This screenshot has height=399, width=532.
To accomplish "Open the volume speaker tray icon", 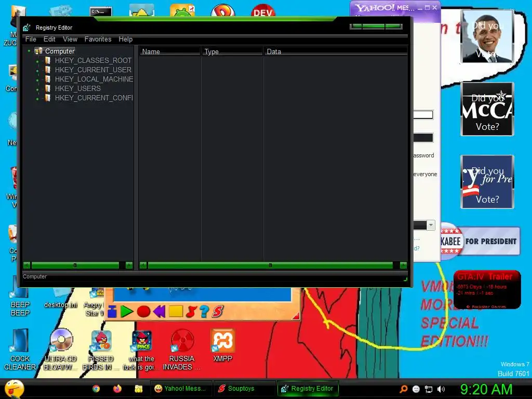I will coord(441,389).
